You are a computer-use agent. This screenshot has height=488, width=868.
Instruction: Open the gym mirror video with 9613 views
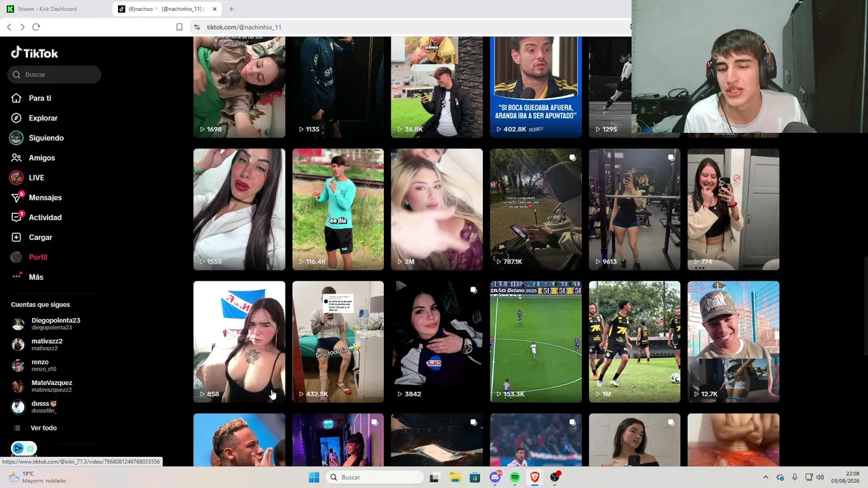coord(635,209)
